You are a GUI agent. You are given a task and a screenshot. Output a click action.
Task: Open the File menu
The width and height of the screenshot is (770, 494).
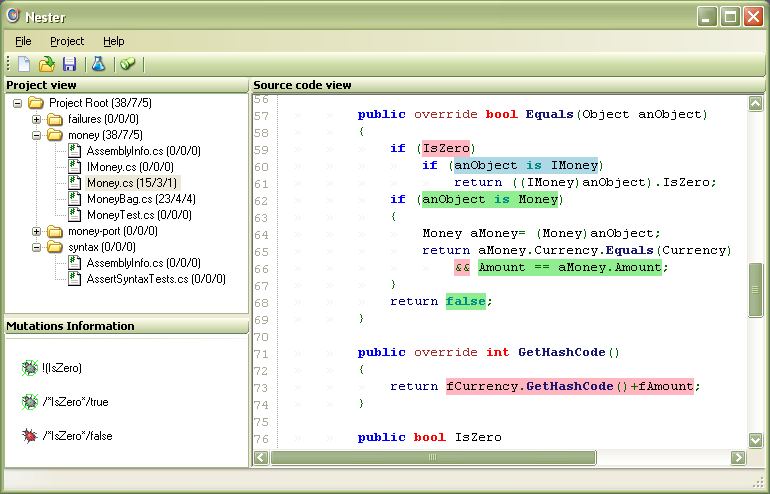[23, 41]
